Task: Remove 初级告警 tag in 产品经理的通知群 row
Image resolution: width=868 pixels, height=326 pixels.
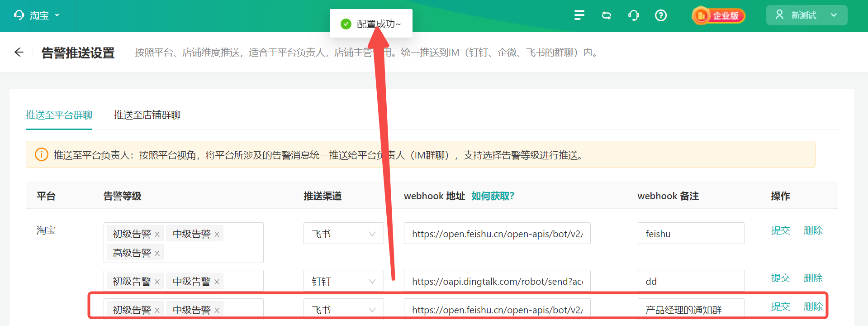Action: [157, 310]
